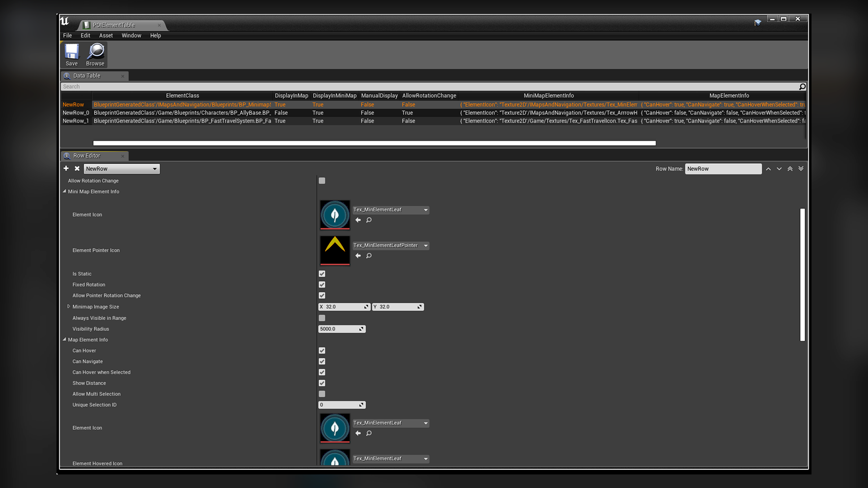This screenshot has height=488, width=868.
Task: Open the Tex_MinElementLeafPointer asset dropdown
Action: pyautogui.click(x=390, y=245)
